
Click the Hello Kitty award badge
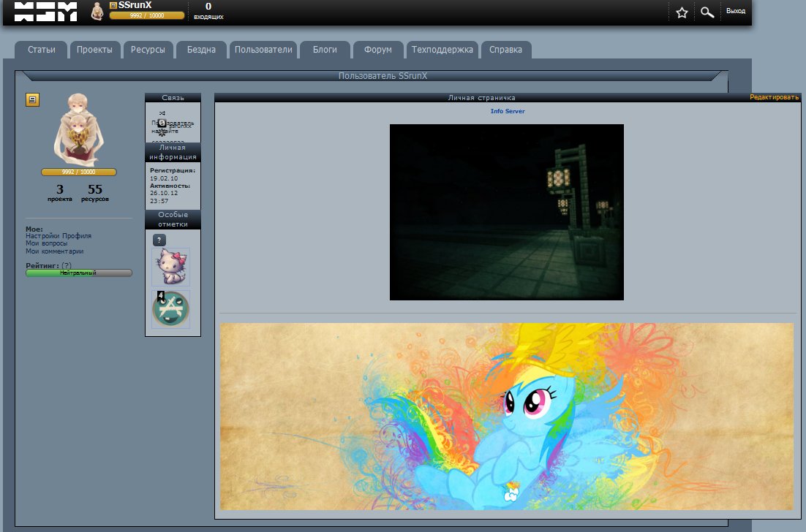click(170, 266)
